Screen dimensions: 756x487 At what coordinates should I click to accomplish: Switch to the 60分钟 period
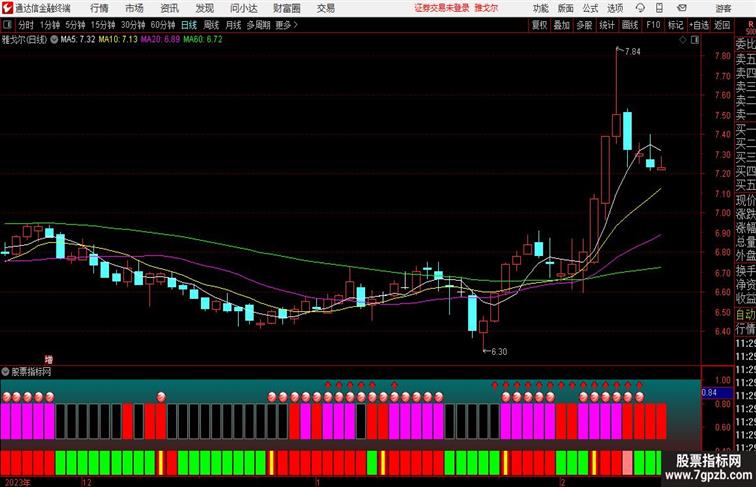click(163, 25)
